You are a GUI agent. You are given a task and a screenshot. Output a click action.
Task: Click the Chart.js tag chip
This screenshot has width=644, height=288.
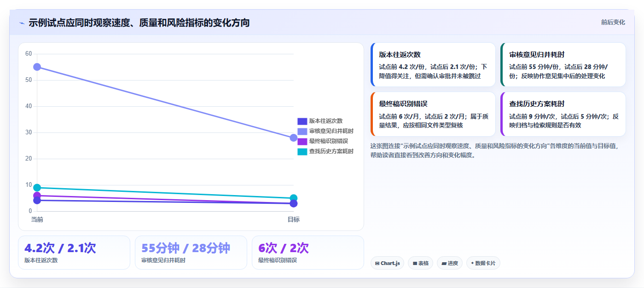(x=387, y=263)
